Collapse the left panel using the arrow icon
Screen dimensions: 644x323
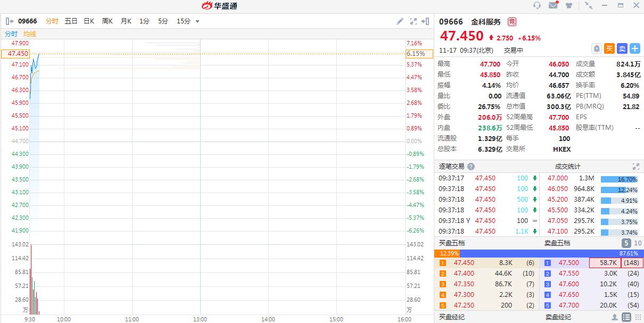coord(10,21)
